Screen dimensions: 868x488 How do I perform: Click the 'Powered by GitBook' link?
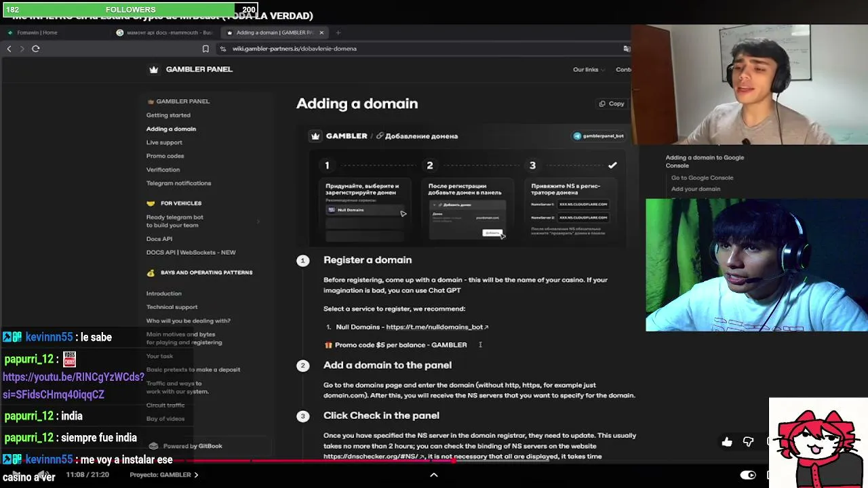pyautogui.click(x=186, y=446)
